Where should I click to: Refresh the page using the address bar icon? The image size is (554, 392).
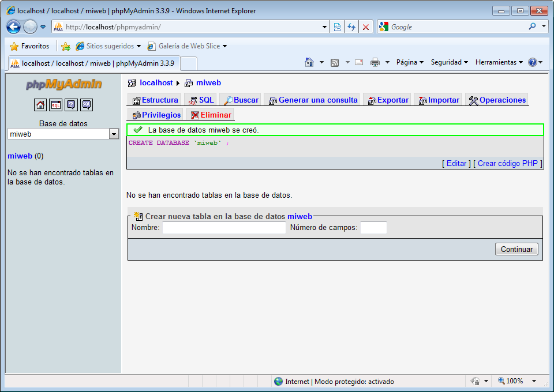(351, 27)
